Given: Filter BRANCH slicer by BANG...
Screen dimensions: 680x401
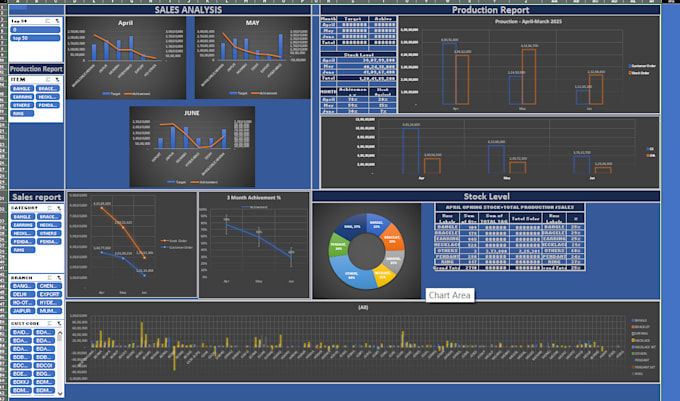Looking at the screenshot, I should tap(22, 286).
